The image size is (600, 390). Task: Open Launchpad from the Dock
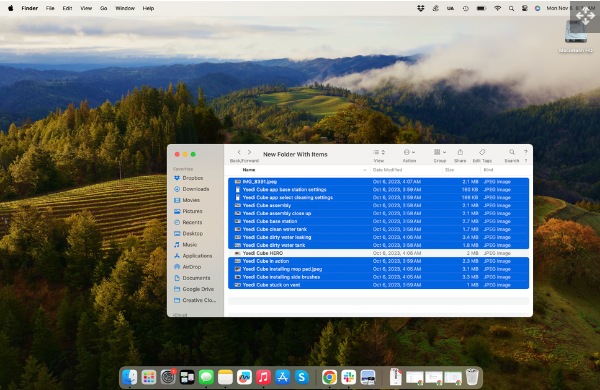tap(149, 377)
